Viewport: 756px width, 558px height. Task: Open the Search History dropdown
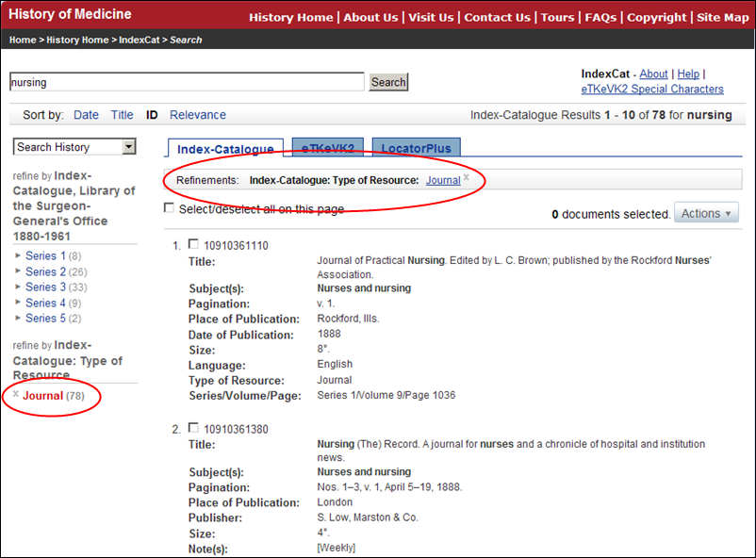tap(74, 147)
